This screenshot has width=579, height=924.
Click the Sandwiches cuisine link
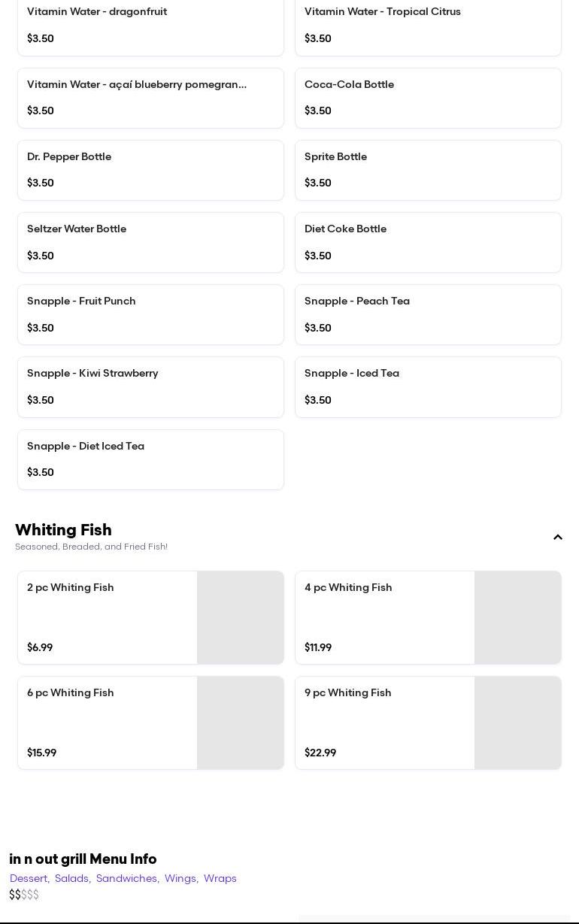pyautogui.click(x=126, y=878)
